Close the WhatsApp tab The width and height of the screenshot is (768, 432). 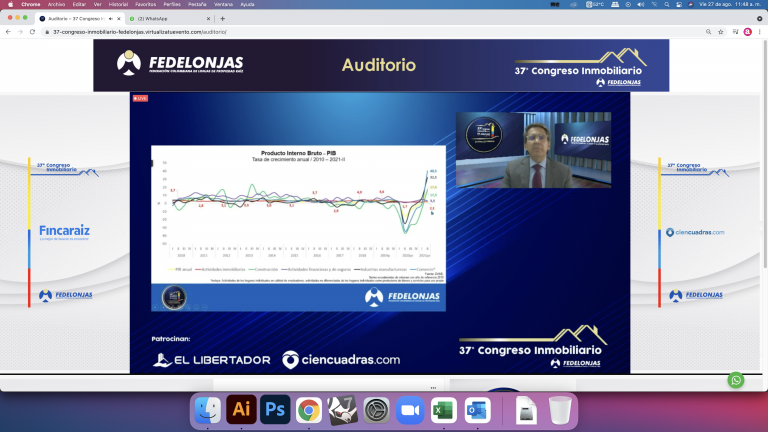(208, 19)
